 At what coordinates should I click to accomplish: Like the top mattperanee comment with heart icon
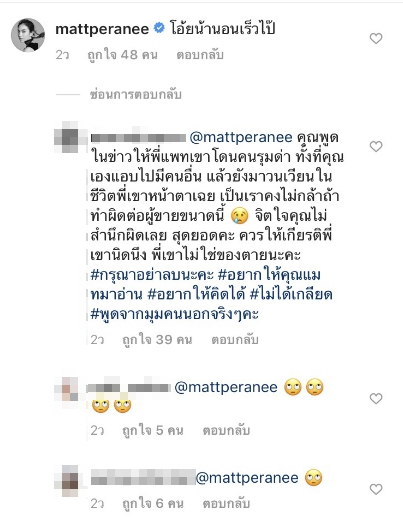pos(376,39)
